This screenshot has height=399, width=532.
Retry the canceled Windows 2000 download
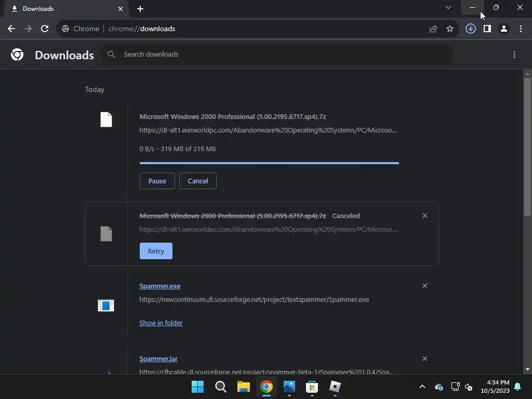[156, 251]
